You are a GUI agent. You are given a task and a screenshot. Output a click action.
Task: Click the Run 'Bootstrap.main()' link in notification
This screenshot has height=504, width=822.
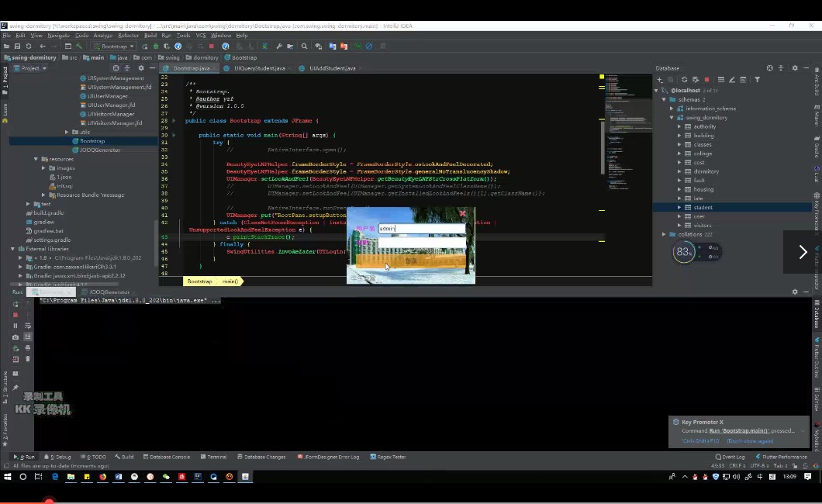click(x=739, y=430)
